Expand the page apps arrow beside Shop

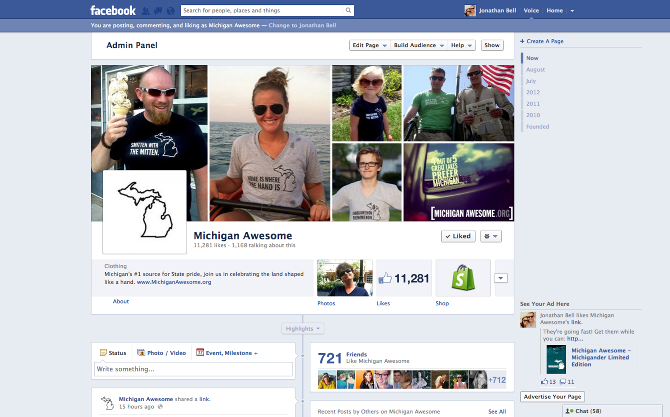501,278
